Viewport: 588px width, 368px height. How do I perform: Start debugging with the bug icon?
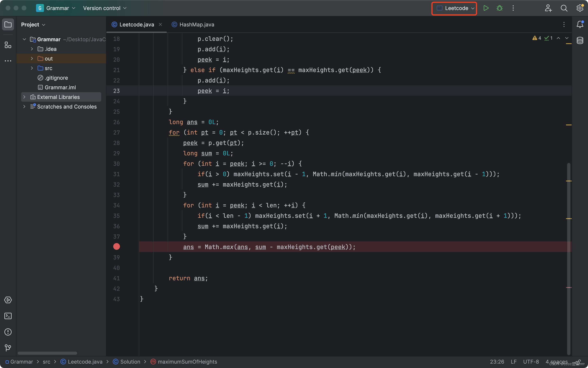pos(500,8)
